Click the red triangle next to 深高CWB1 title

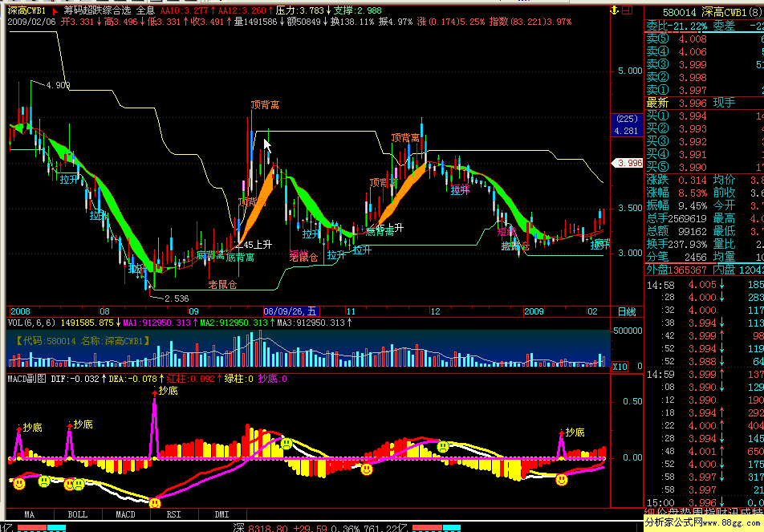[54, 10]
